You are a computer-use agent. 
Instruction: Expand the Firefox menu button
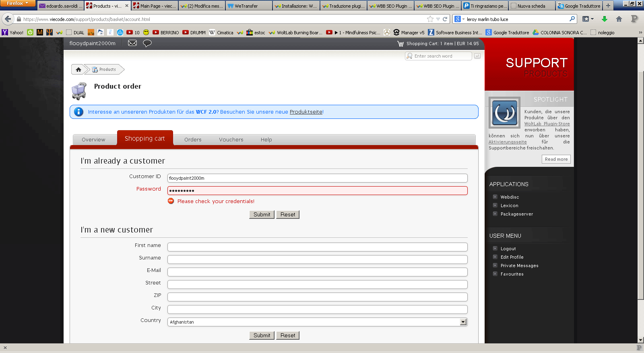pos(18,3)
